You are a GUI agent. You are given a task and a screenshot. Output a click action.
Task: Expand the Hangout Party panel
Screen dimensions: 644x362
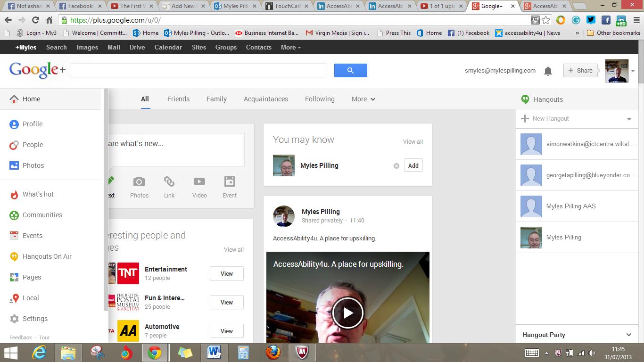(628, 335)
